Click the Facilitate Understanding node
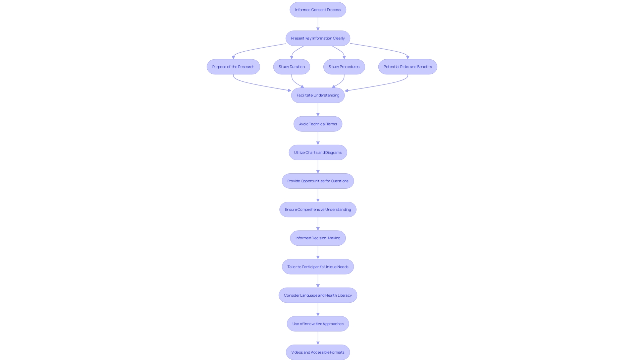Viewport: 644px width, 362px height. pyautogui.click(x=318, y=95)
